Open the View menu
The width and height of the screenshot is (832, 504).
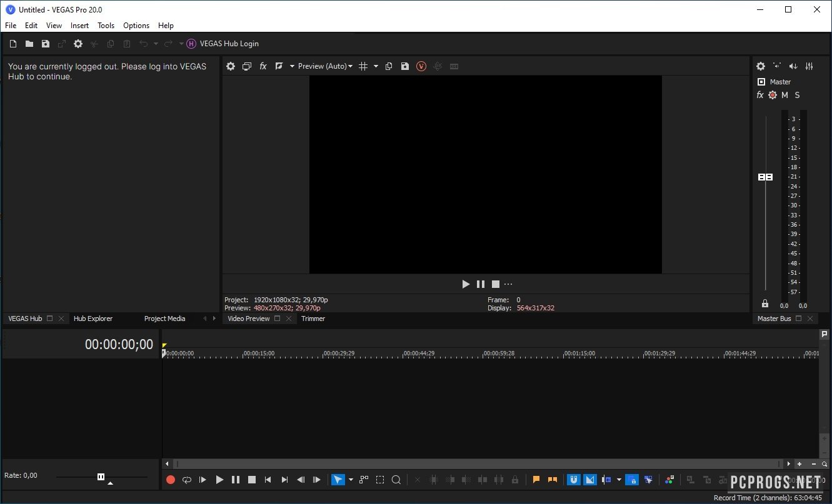(x=54, y=26)
